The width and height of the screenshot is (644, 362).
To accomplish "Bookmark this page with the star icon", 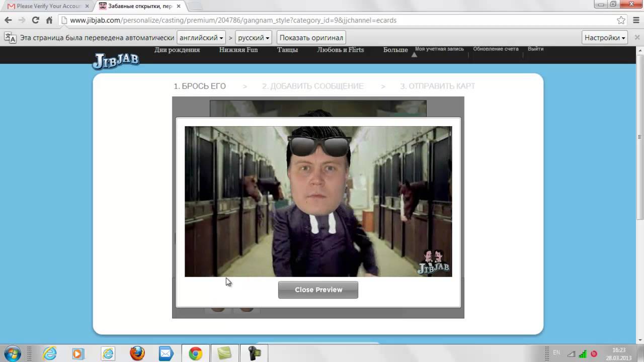I will 621,20.
